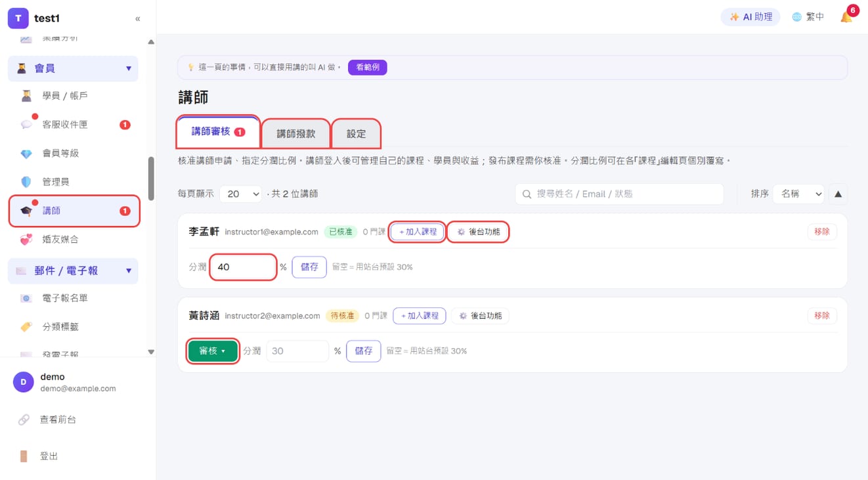Switch to the 講師審核 tab
This screenshot has width=868, height=480.
click(218, 132)
